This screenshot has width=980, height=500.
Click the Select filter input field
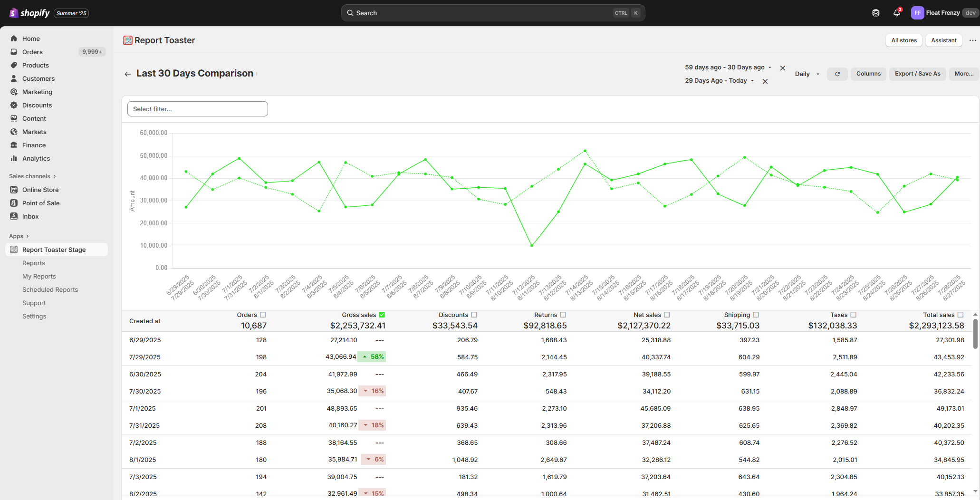(x=197, y=109)
